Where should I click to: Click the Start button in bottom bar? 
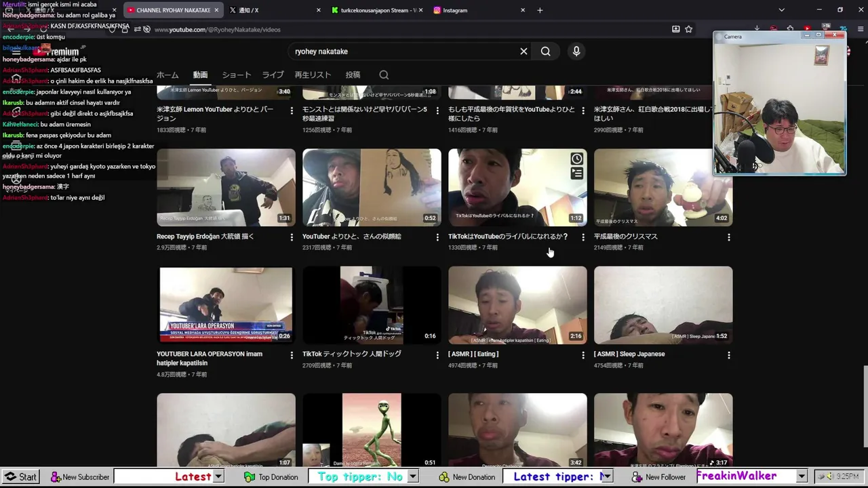tap(20, 477)
